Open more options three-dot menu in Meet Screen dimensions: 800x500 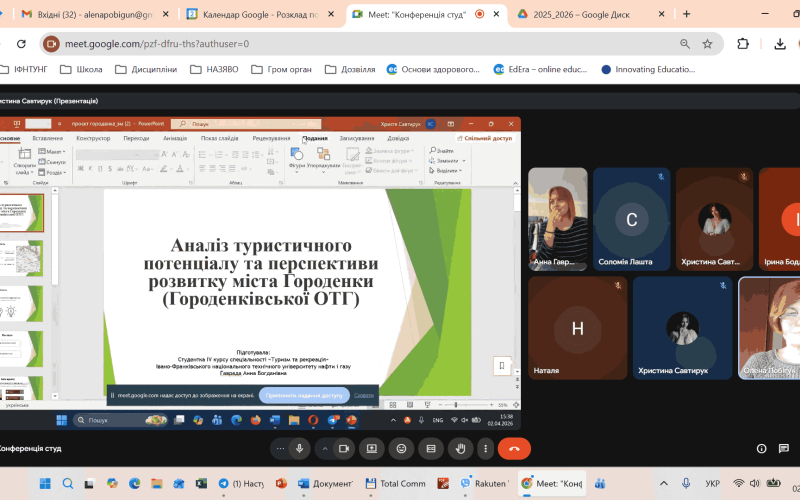(x=487, y=448)
